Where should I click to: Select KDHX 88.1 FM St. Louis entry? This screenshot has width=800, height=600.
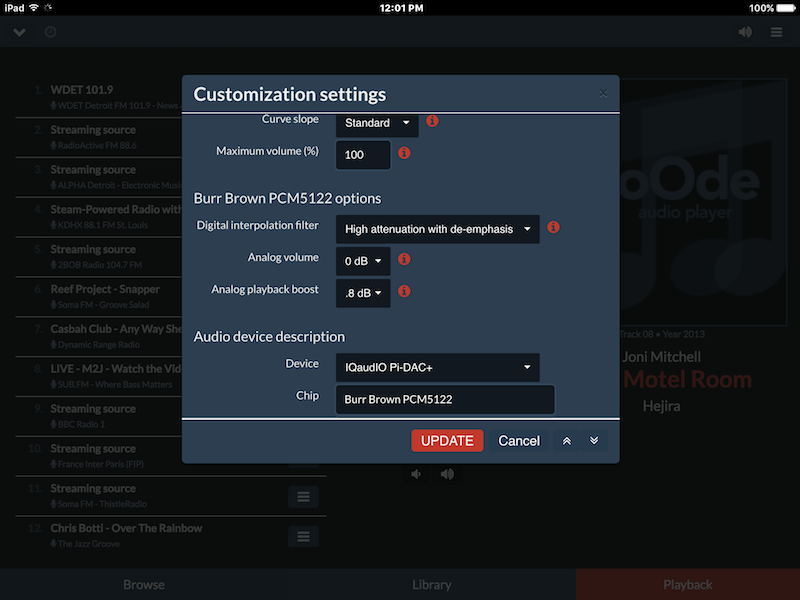coord(99,217)
